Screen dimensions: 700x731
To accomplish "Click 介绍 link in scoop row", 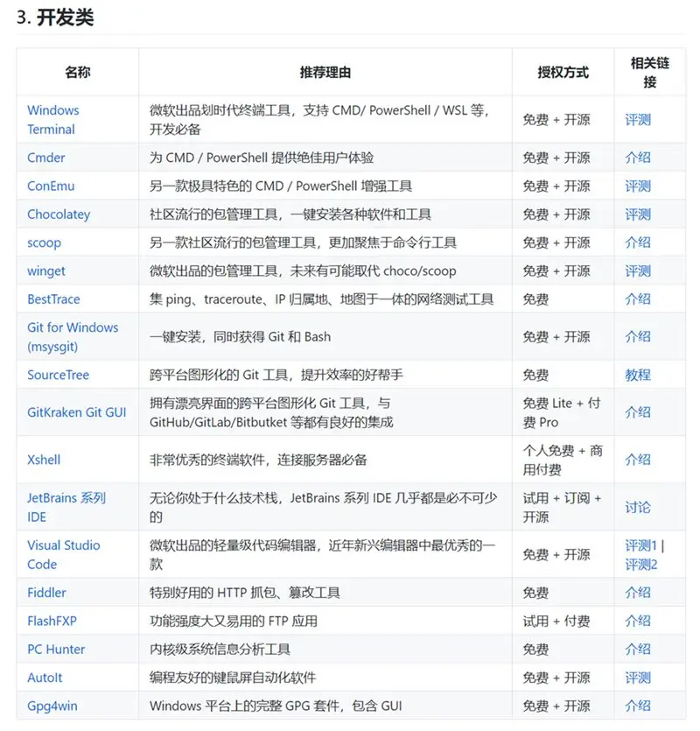I will 638,242.
